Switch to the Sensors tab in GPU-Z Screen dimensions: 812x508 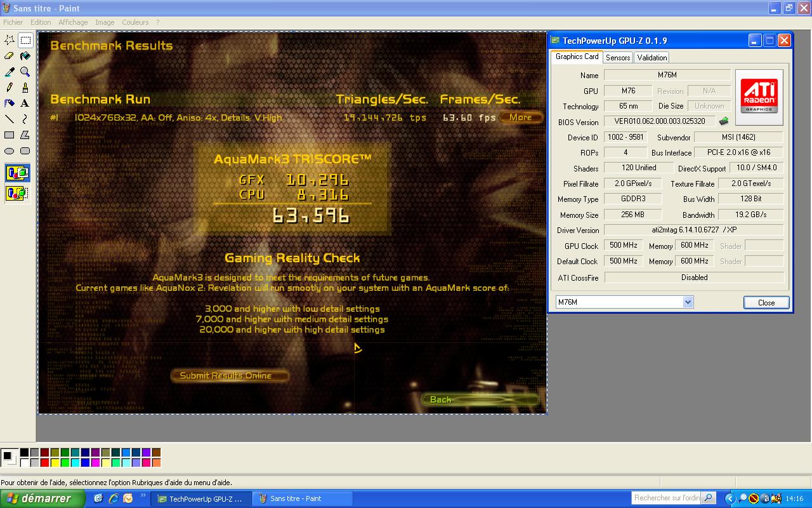pos(618,57)
